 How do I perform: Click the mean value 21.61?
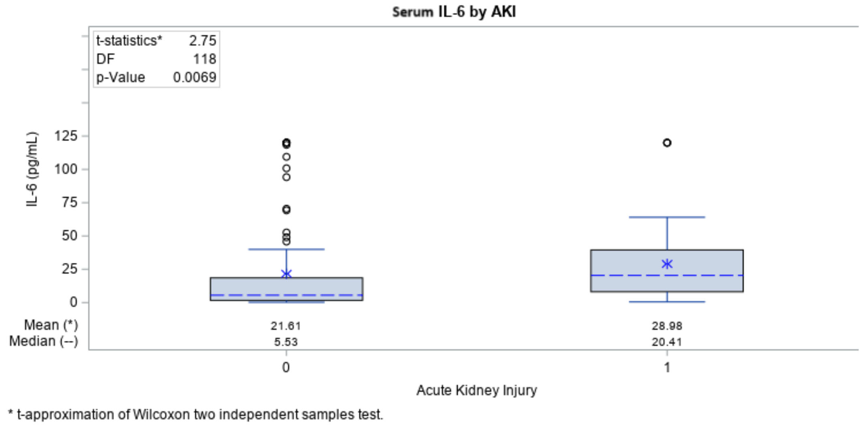point(286,326)
